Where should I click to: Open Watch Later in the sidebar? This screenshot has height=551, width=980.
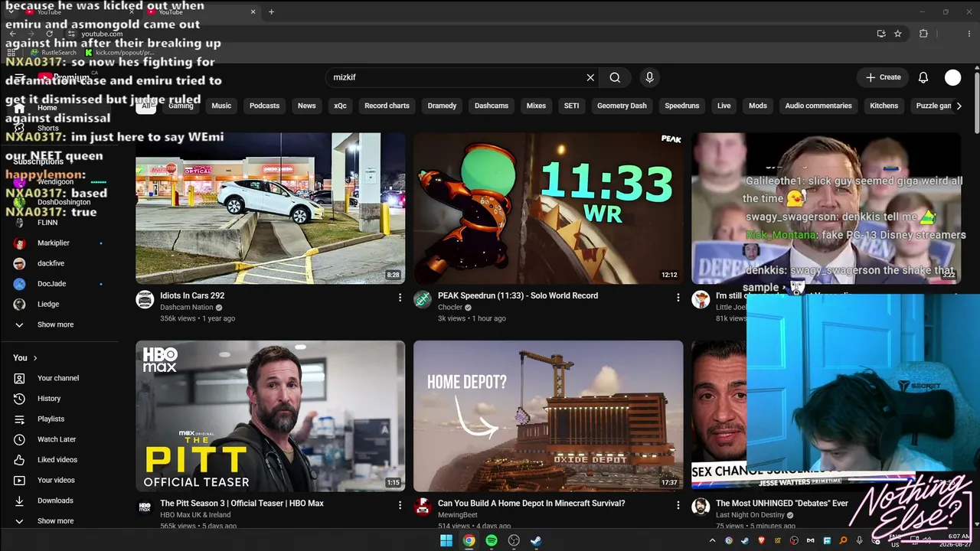click(57, 439)
